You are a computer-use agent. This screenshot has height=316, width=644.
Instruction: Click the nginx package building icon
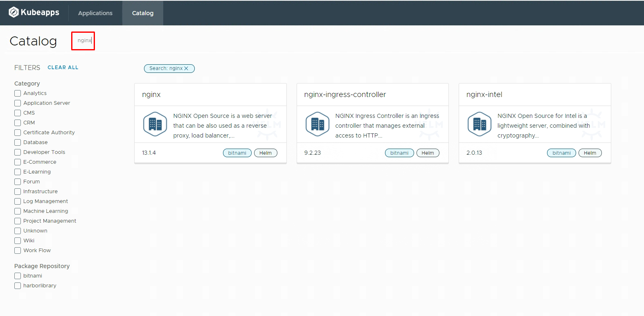[x=155, y=124]
